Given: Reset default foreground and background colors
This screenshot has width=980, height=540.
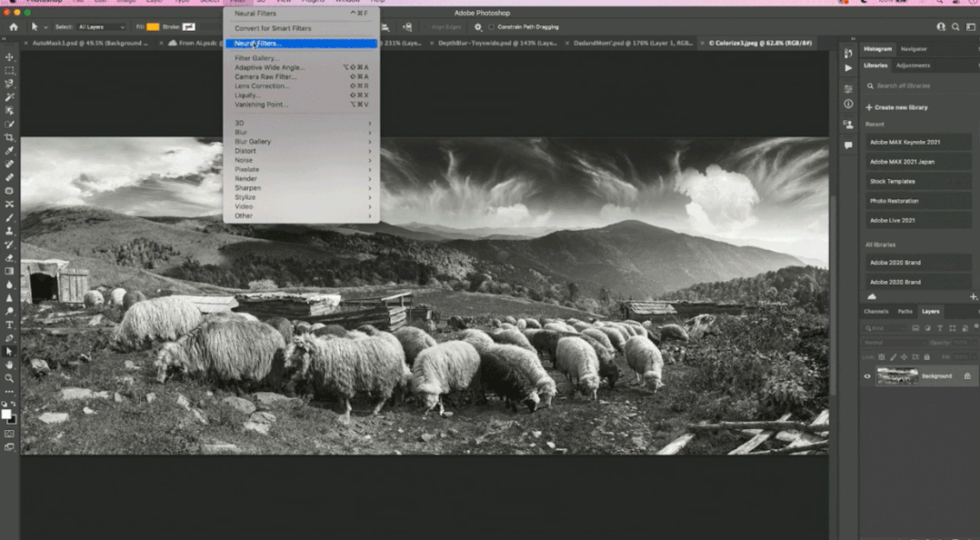Looking at the screenshot, I should (x=5, y=405).
